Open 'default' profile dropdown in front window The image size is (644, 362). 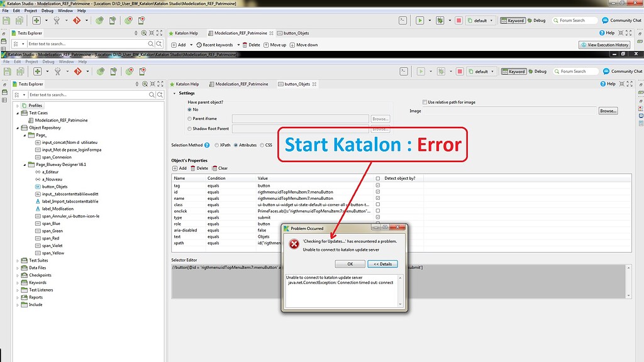coord(482,72)
